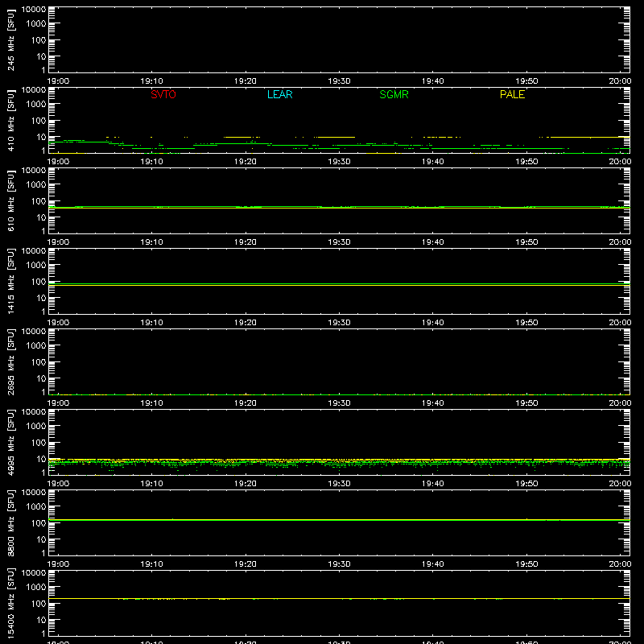This screenshot has width=644, height=644.
Task: Select the 245 MHz [SFU] axis label
Action: tap(10, 39)
